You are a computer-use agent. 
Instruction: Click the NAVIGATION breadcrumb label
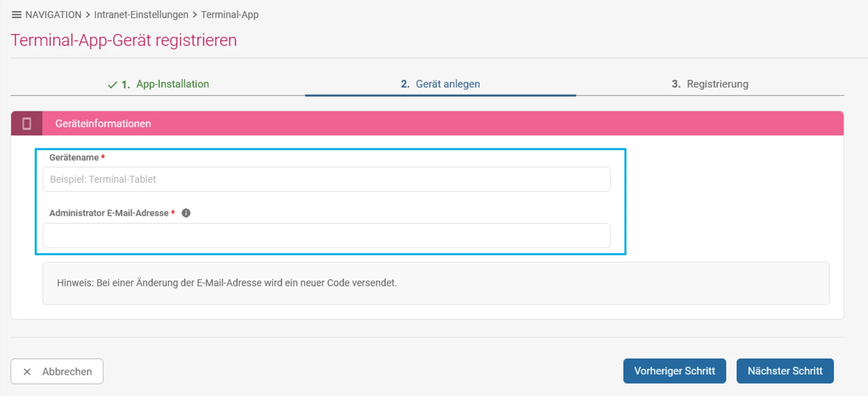[53, 14]
